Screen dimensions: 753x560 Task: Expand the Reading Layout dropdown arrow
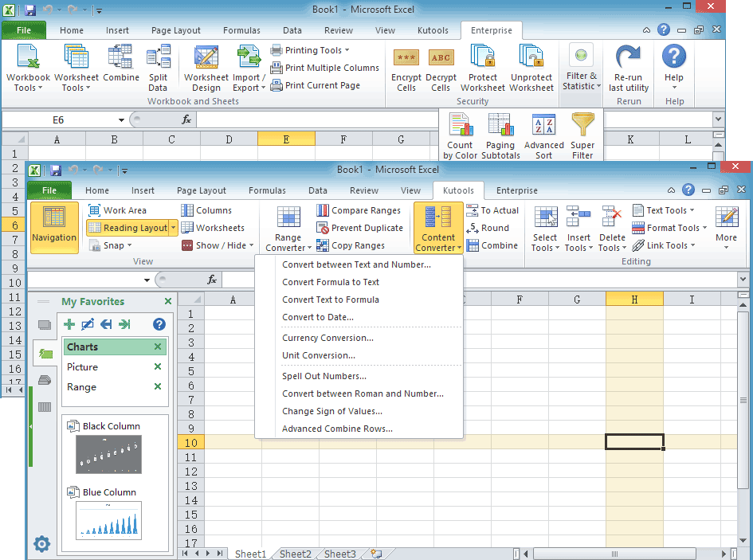coord(174,228)
